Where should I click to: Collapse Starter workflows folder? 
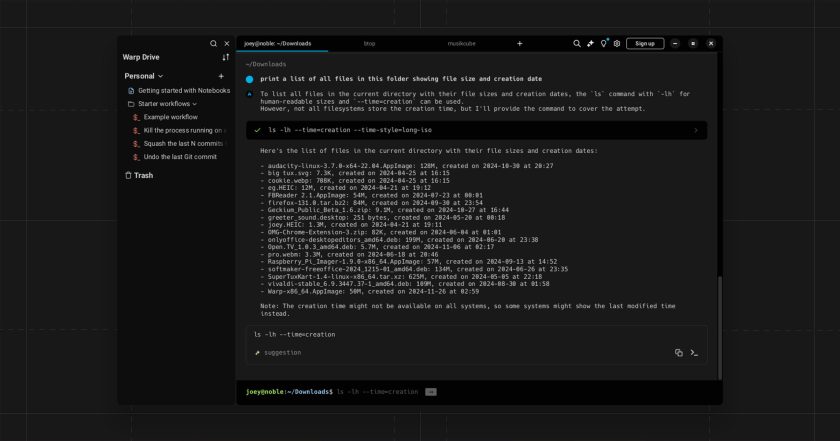coord(194,104)
